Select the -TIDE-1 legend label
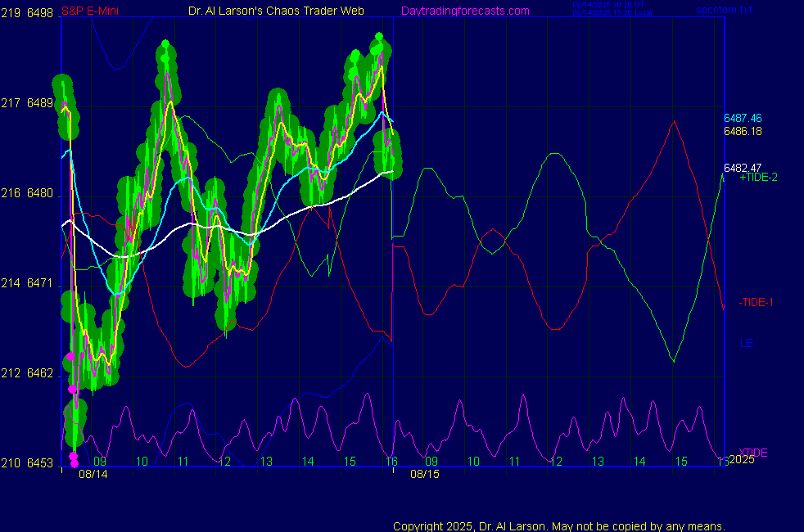Screen dimensions: 804x532 point(756,302)
